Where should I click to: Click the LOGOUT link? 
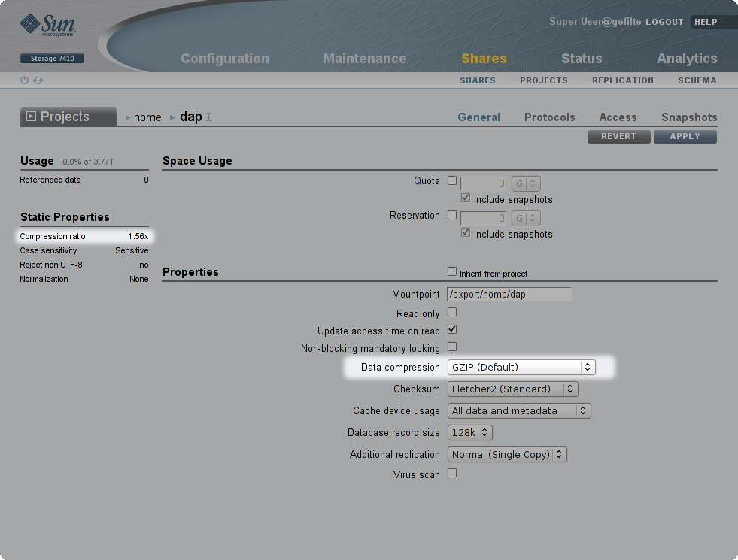pos(664,22)
